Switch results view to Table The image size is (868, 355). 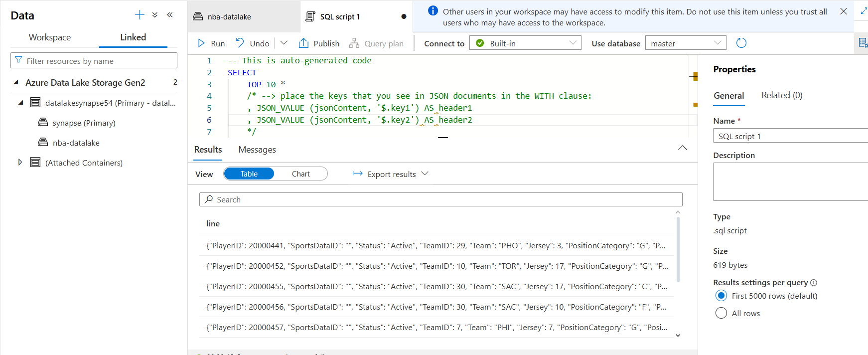pos(249,174)
